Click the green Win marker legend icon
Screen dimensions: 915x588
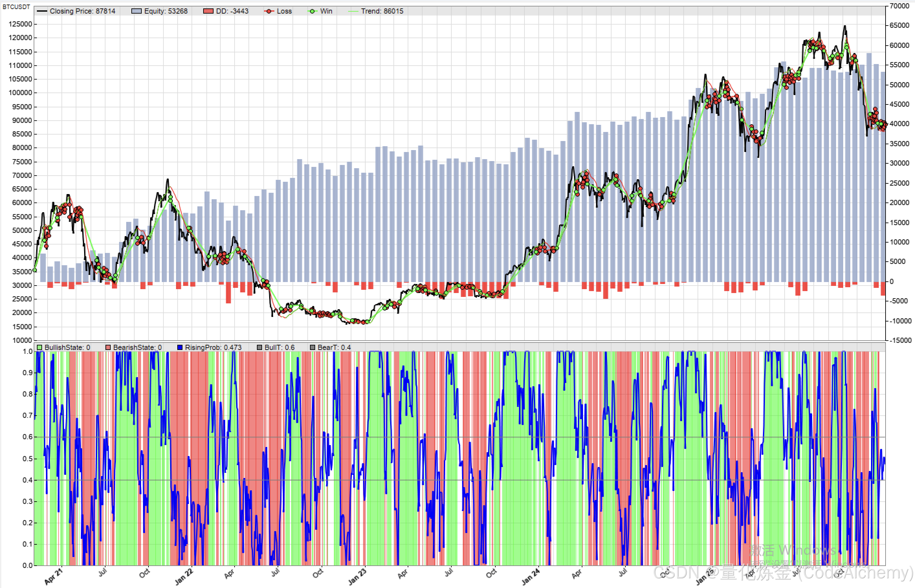tap(312, 11)
